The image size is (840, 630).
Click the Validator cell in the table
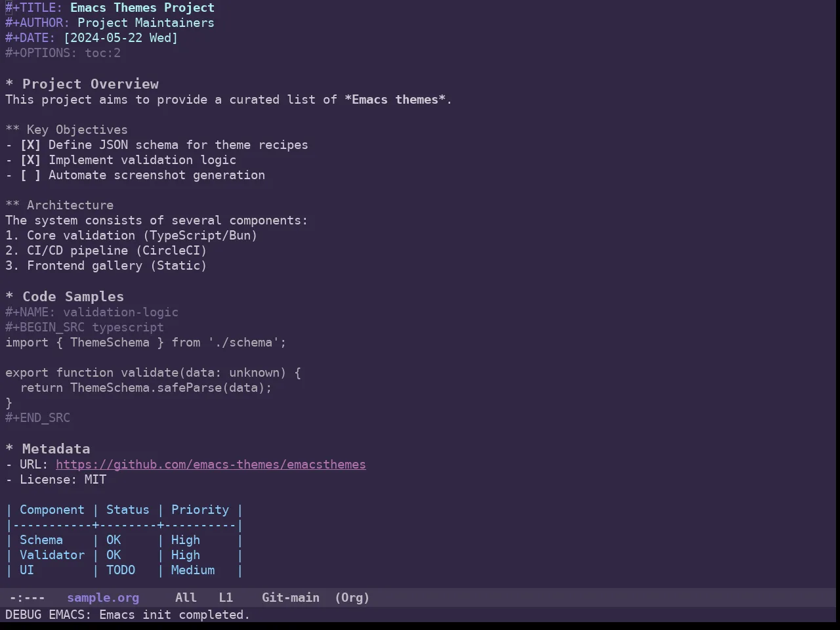52,555
